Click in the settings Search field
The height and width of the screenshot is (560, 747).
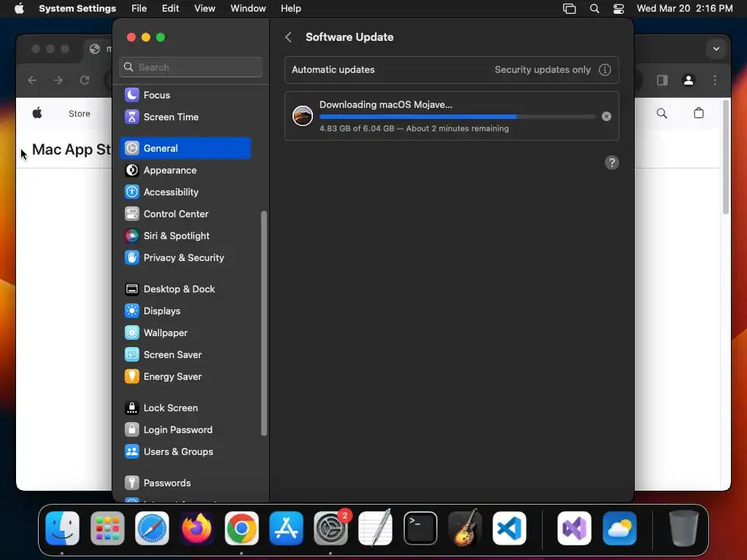tap(190, 67)
